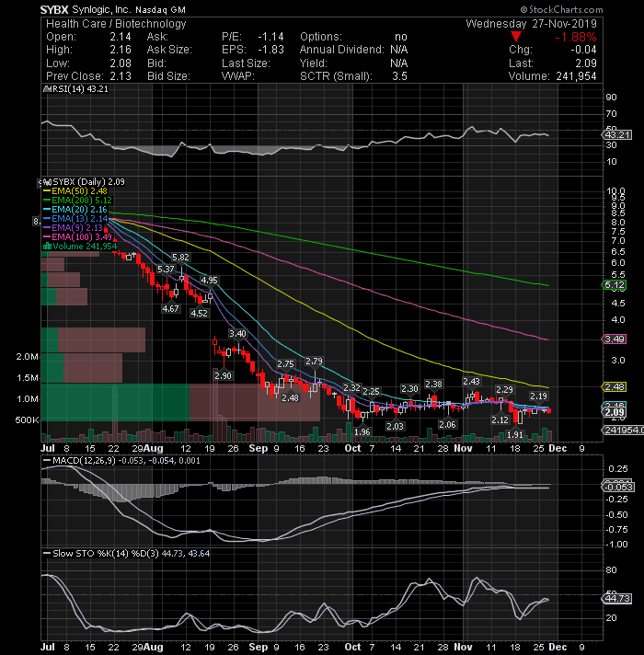Click the EMA(13) 2.14 legend entry
644x655 pixels.
click(x=75, y=218)
